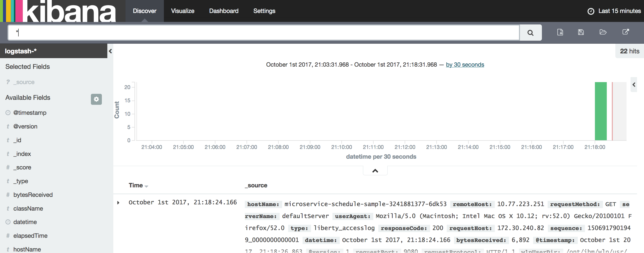Click the _source column header
The width and height of the screenshot is (644, 253).
(256, 185)
